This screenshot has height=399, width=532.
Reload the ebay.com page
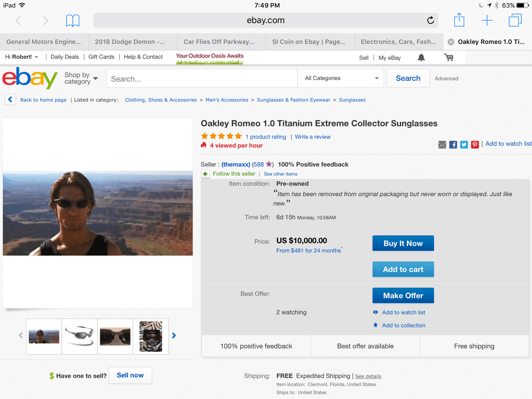[x=430, y=20]
